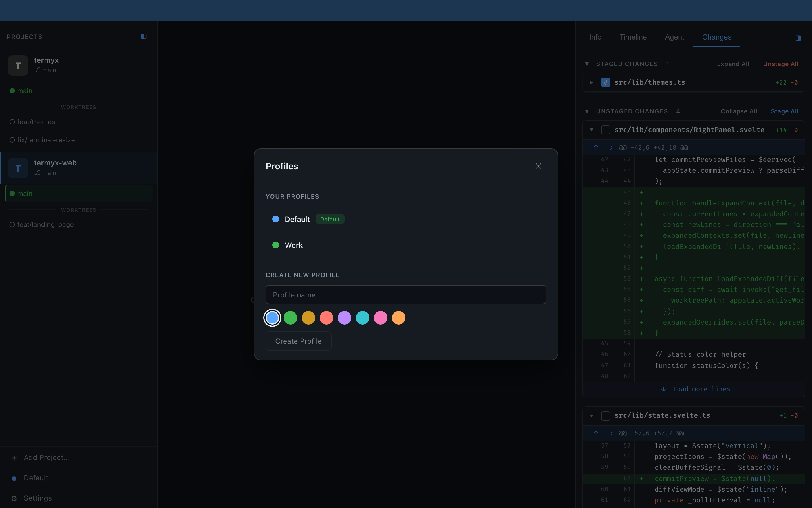The height and width of the screenshot is (508, 812).
Task: Collapse the Unstaged Changes section
Action: click(587, 111)
